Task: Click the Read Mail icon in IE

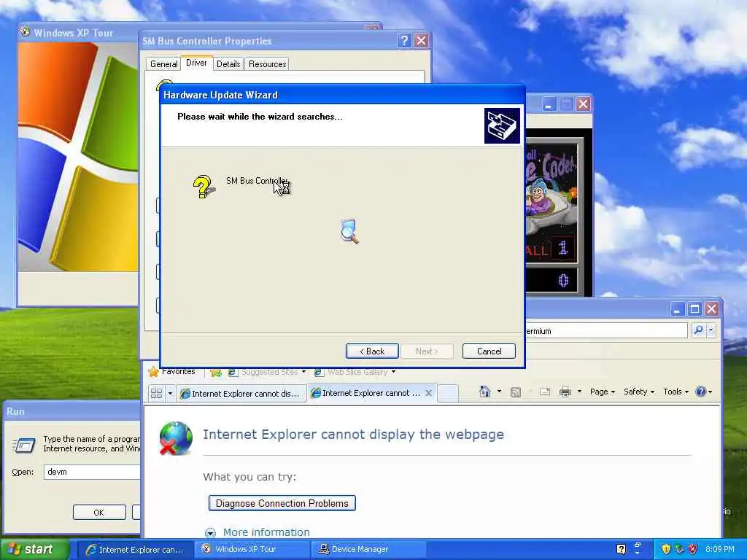Action: [544, 392]
